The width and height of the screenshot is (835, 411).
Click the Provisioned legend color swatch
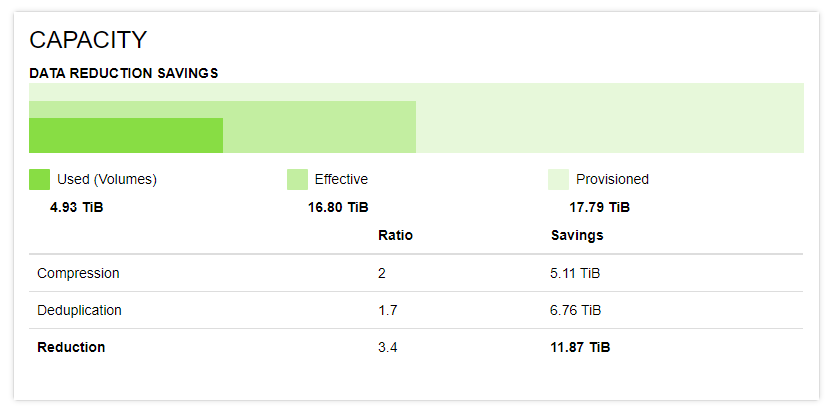[x=558, y=179]
